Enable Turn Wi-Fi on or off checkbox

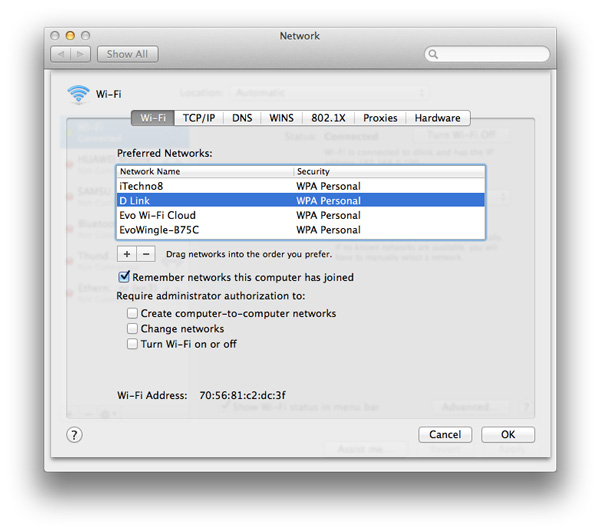click(x=132, y=344)
